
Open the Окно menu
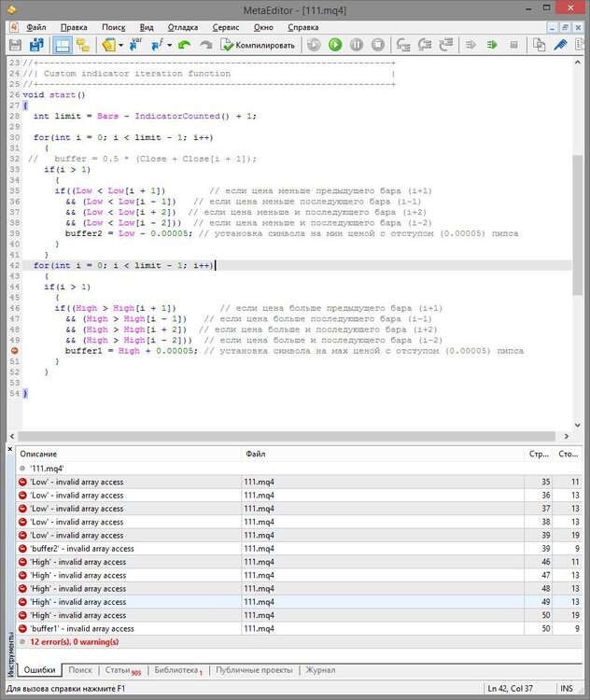click(x=263, y=27)
